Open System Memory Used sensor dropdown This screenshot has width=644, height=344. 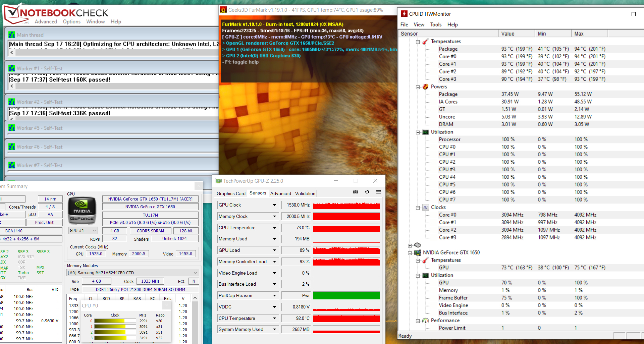(274, 330)
